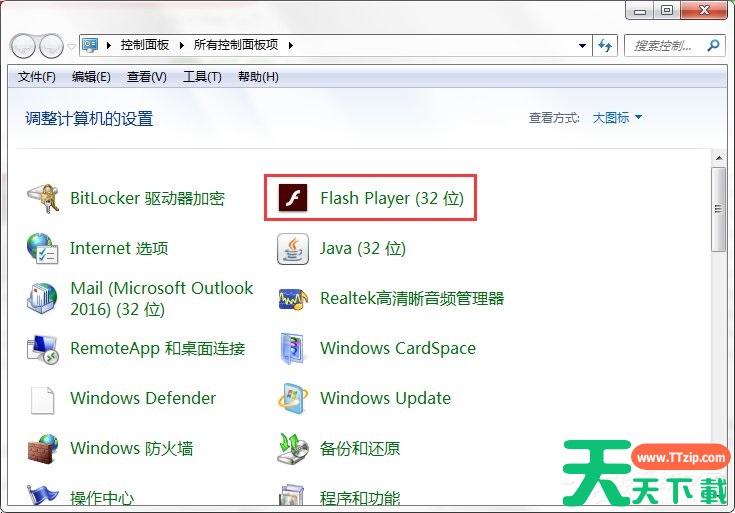The height and width of the screenshot is (513, 735).
Task: Open the 帮助(H) menu
Action: pyautogui.click(x=258, y=76)
